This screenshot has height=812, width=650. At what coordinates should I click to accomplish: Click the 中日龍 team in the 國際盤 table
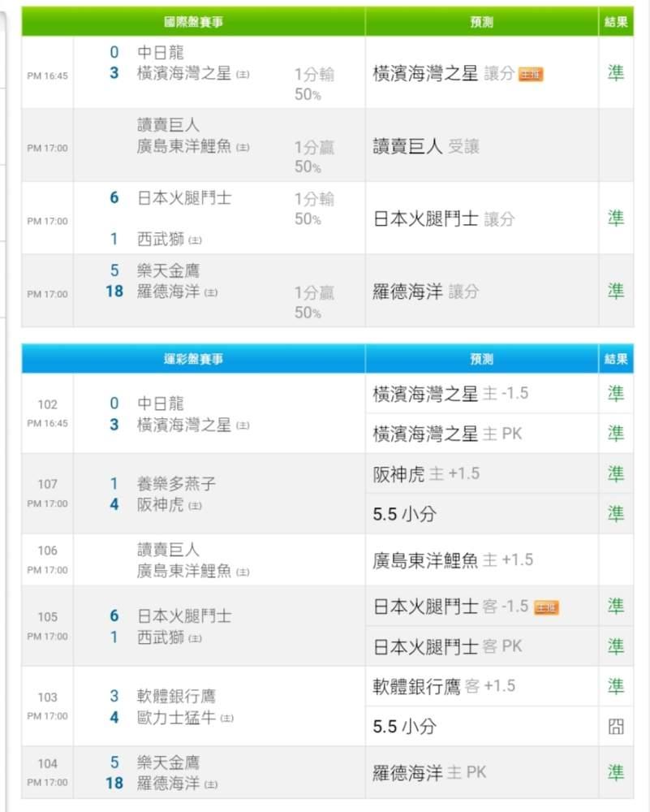click(x=161, y=52)
